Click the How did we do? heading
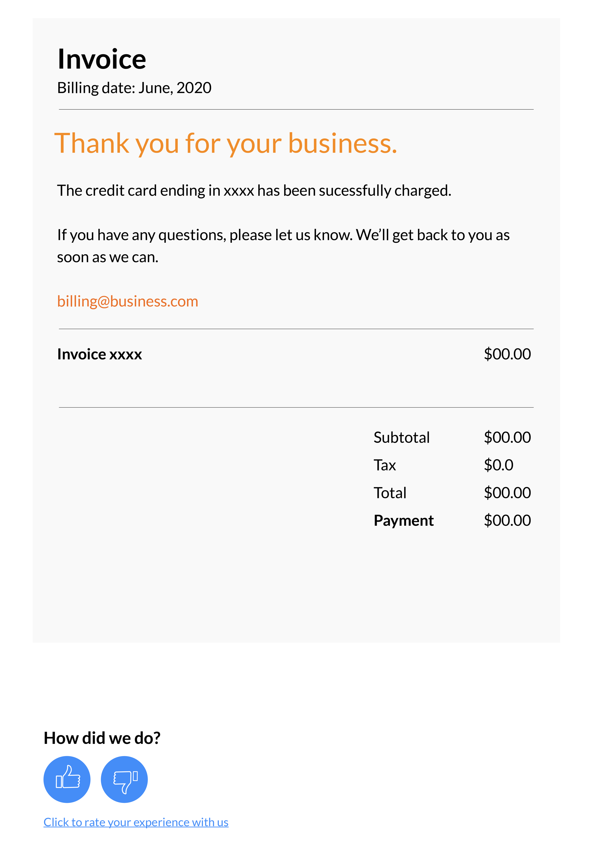Viewport: 593px width, 868px height. tap(102, 738)
